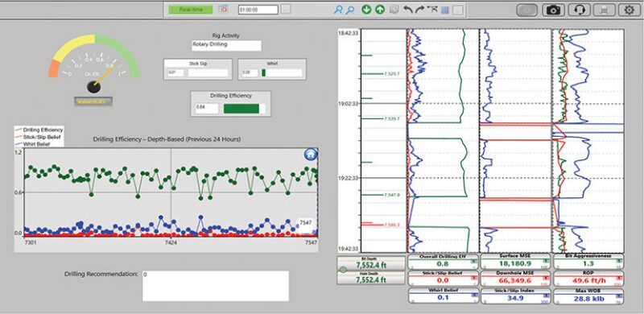Viewport: 644px width, 314px height.
Task: Toggle the small indicator on the Surface MSE tile
Action: [546, 261]
